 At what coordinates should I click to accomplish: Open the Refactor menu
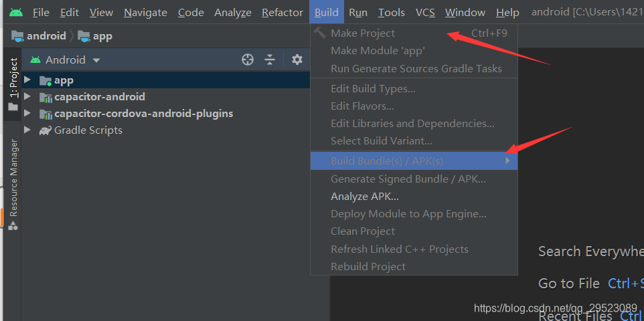(x=283, y=13)
